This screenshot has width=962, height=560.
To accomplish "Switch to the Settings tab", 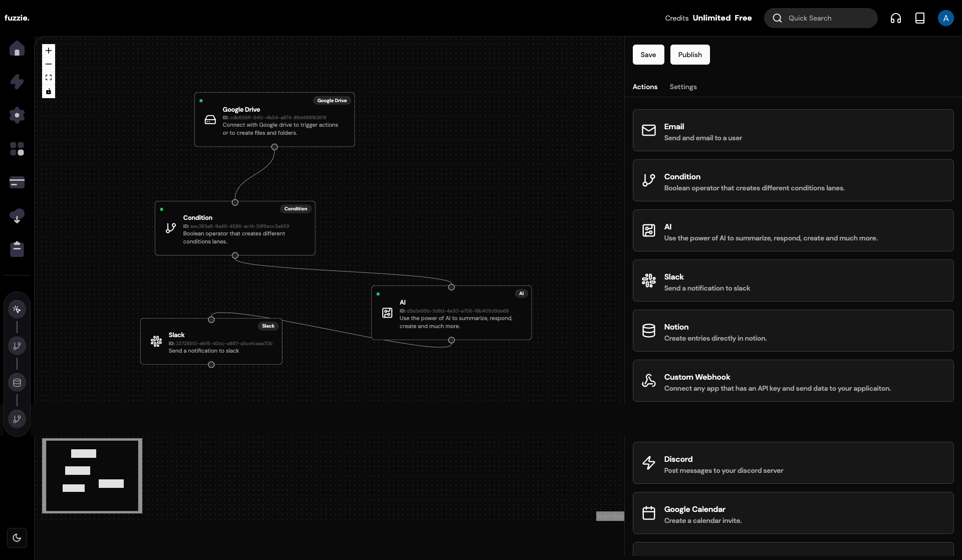I will pyautogui.click(x=683, y=87).
